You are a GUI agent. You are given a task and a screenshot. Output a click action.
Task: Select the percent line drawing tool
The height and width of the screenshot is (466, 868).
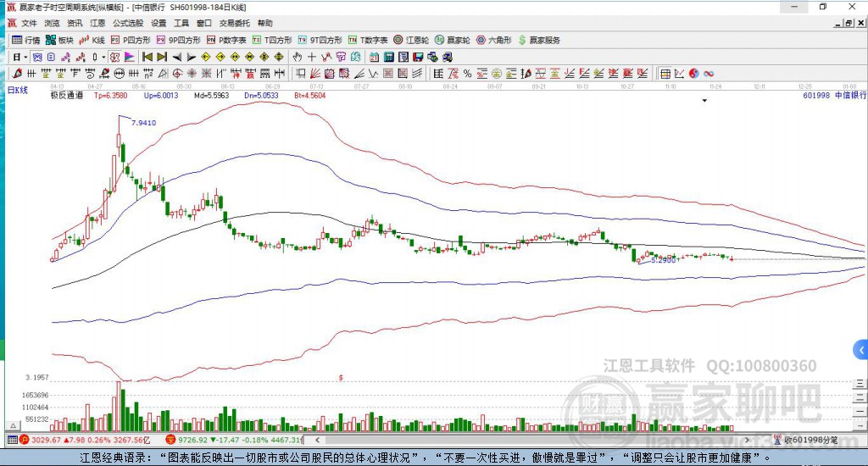point(467,74)
